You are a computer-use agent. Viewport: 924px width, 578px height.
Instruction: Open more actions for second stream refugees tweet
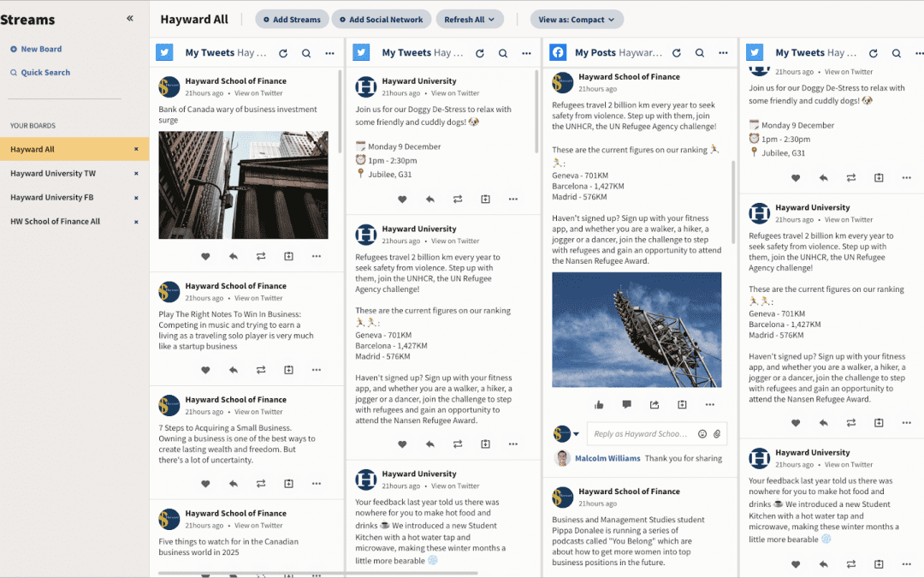click(x=513, y=444)
